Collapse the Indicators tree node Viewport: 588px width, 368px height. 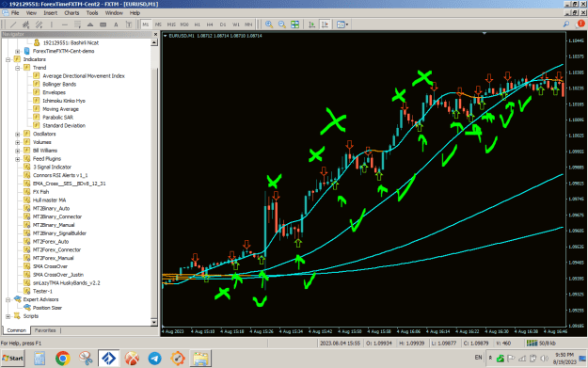click(x=8, y=59)
